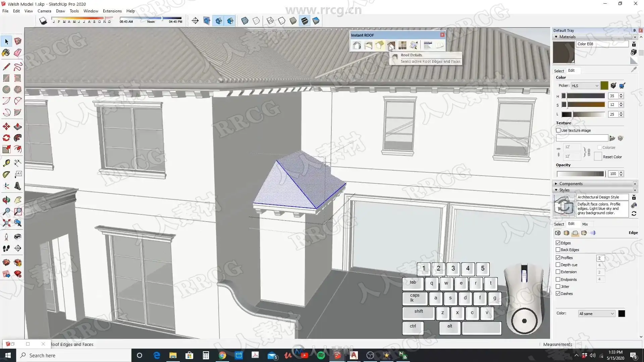
Task: Open the Extensions menu
Action: [x=112, y=11]
